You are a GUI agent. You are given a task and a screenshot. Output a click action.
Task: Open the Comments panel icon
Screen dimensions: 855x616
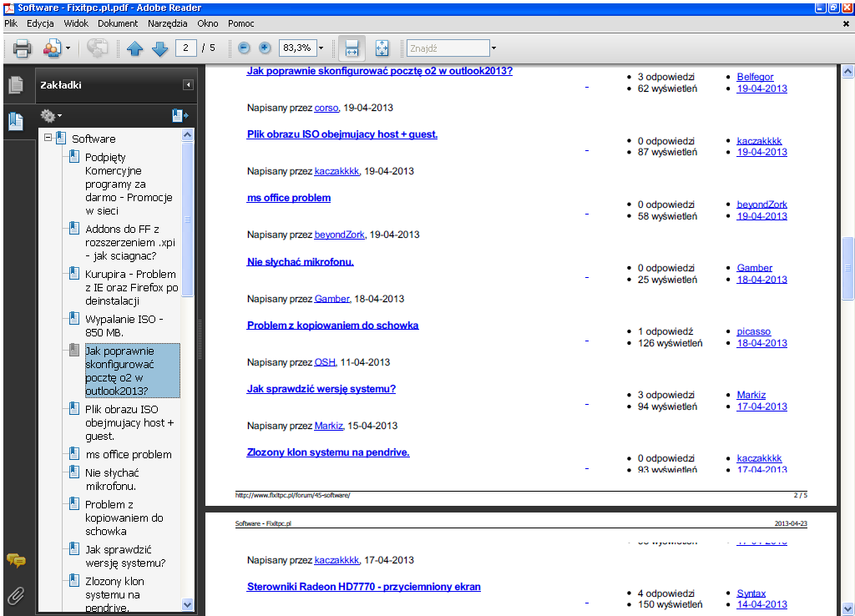point(16,560)
